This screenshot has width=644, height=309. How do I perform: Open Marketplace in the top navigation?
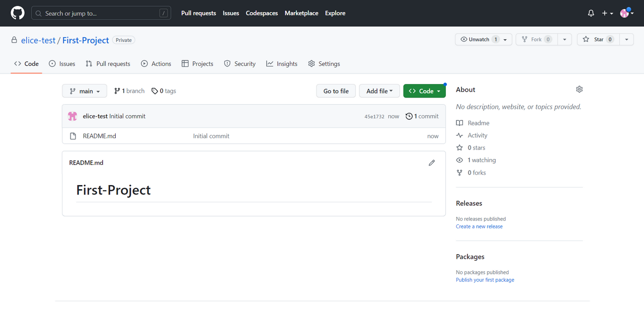[301, 13]
